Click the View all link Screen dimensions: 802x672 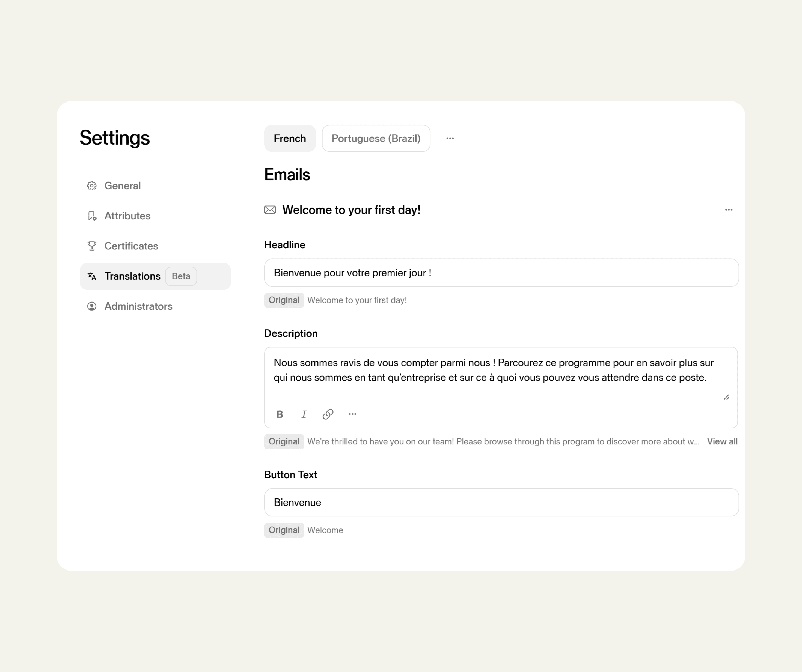[x=722, y=441]
